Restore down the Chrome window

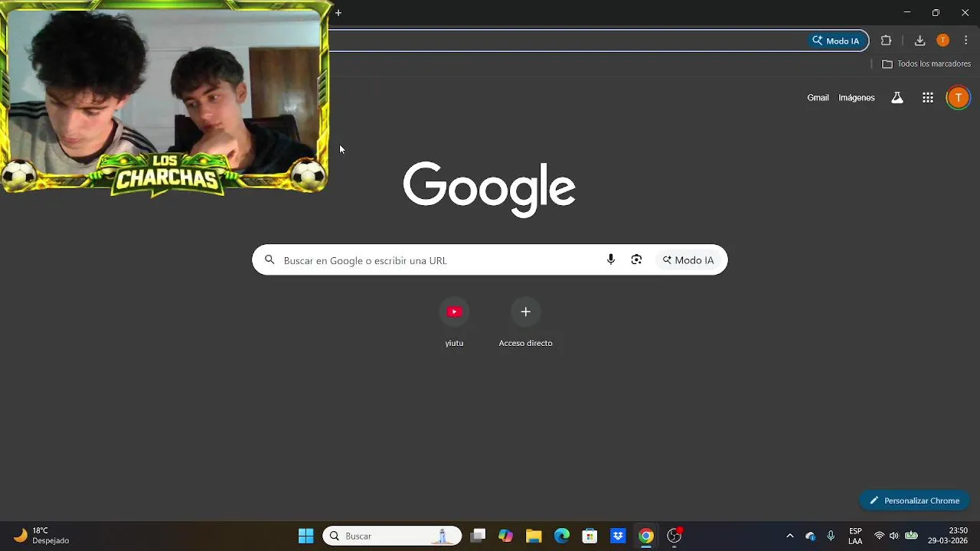936,13
